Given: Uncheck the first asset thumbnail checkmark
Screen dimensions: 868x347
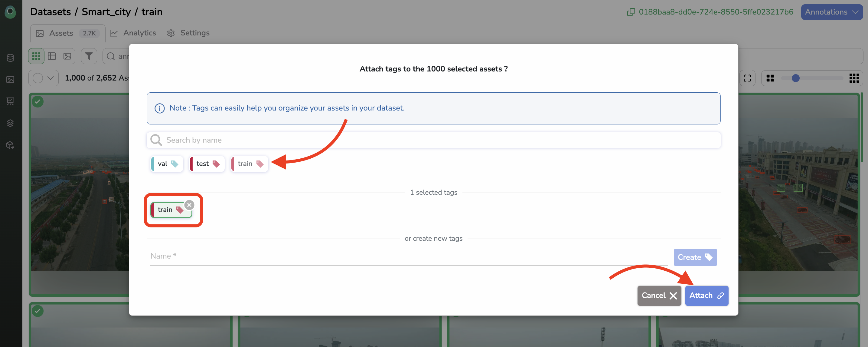Looking at the screenshot, I should pos(38,101).
